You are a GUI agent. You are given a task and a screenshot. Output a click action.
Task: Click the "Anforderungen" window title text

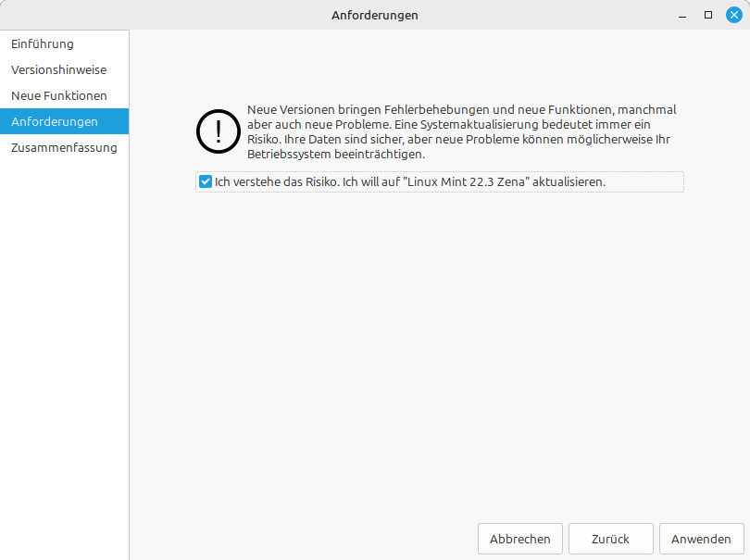(x=374, y=15)
